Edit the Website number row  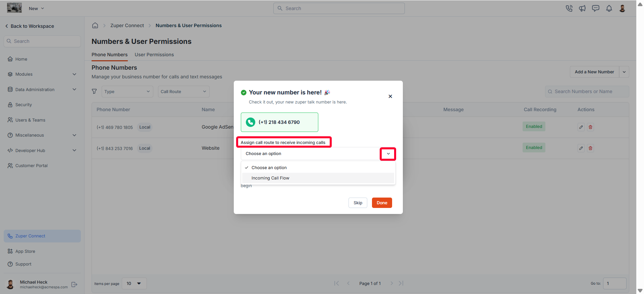point(581,148)
